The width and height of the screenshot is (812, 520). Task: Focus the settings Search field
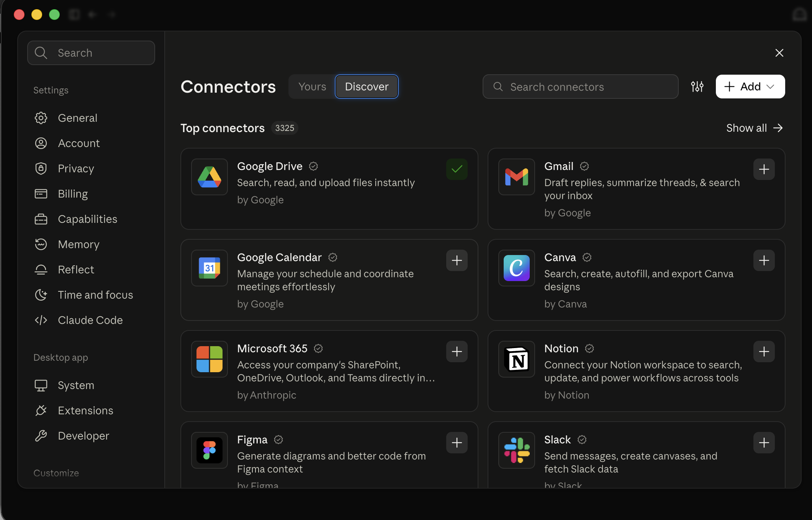coord(91,53)
